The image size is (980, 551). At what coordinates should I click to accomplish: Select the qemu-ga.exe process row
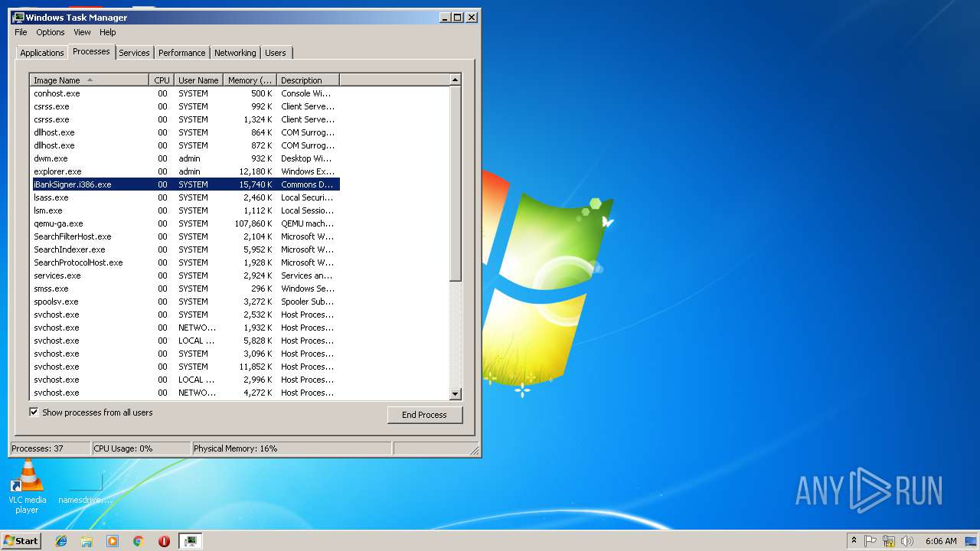coord(185,223)
